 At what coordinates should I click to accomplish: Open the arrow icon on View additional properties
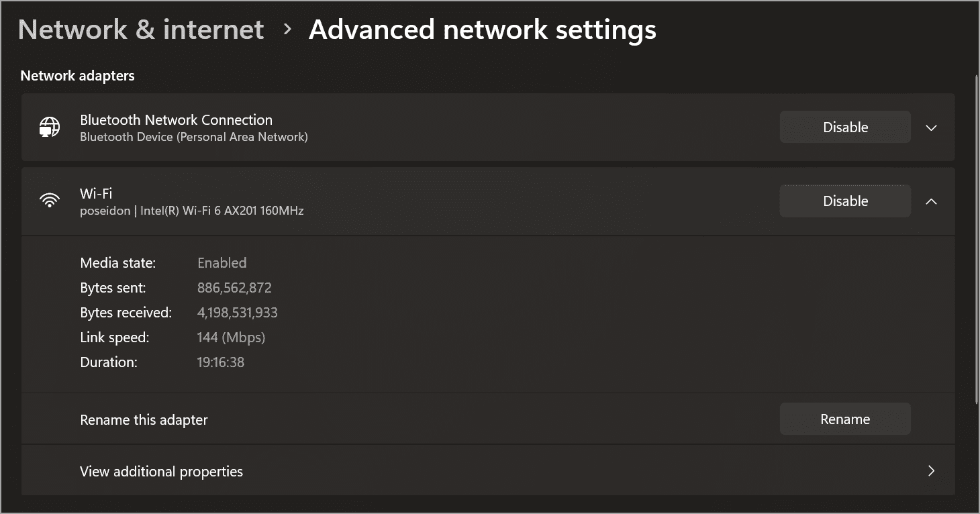(932, 471)
